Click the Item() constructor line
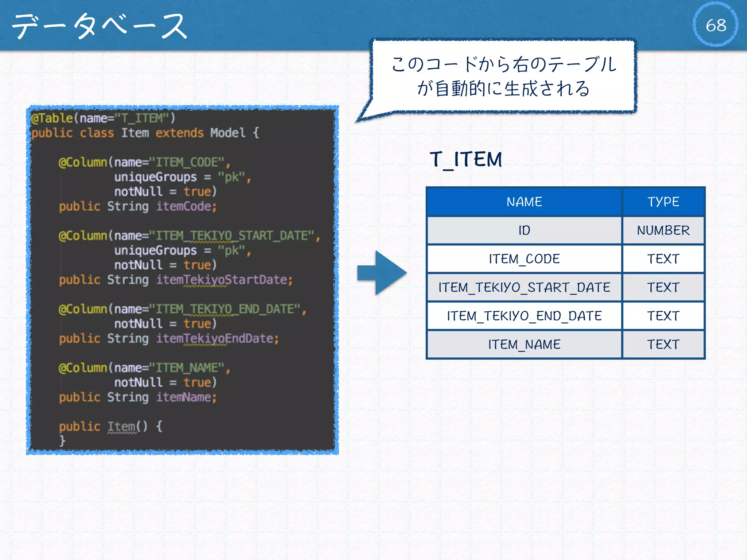This screenshot has height=560, width=747. click(x=111, y=427)
